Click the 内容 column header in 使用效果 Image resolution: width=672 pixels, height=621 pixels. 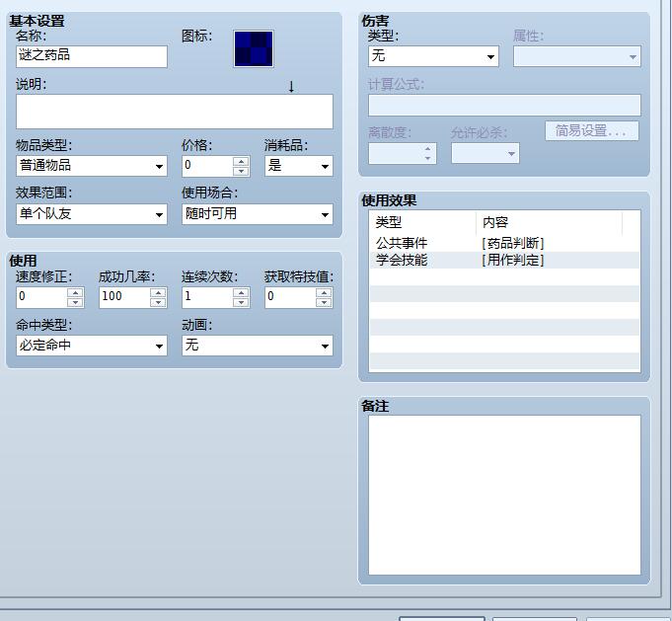(x=549, y=222)
